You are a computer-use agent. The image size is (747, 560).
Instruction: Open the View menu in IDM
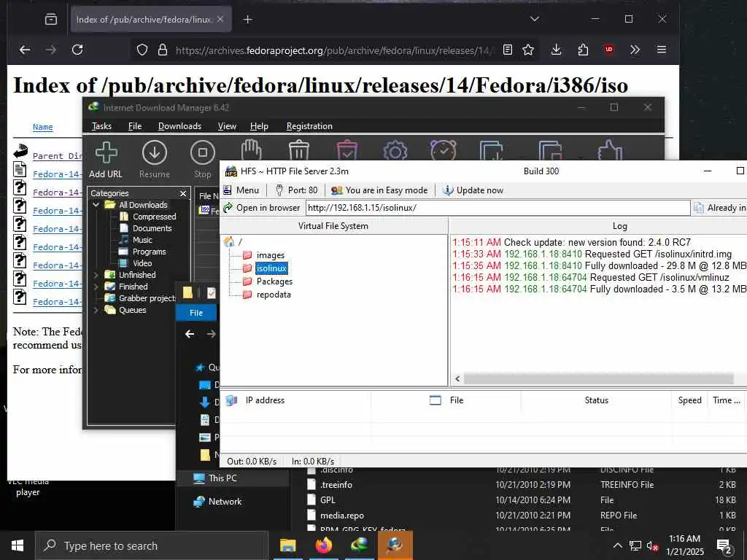coord(227,126)
